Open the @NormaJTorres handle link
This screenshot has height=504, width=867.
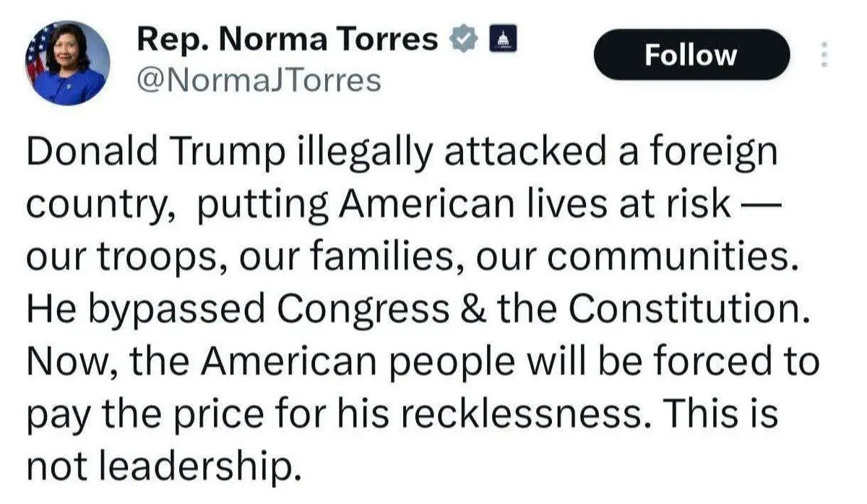(259, 79)
